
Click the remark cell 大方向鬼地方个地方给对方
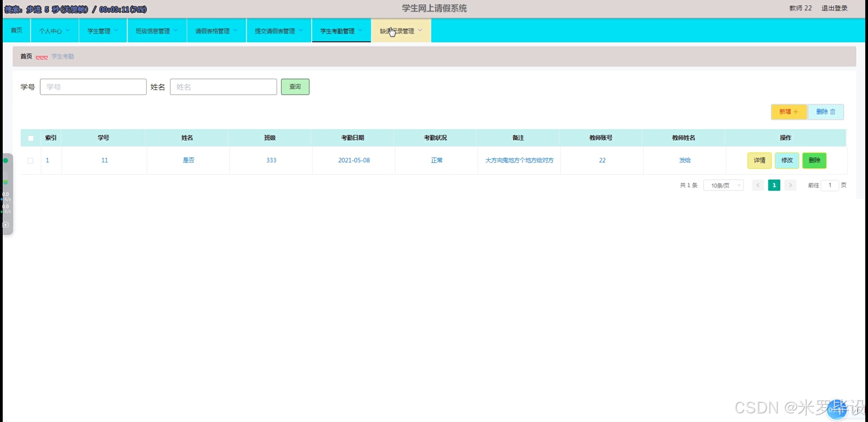coord(519,161)
